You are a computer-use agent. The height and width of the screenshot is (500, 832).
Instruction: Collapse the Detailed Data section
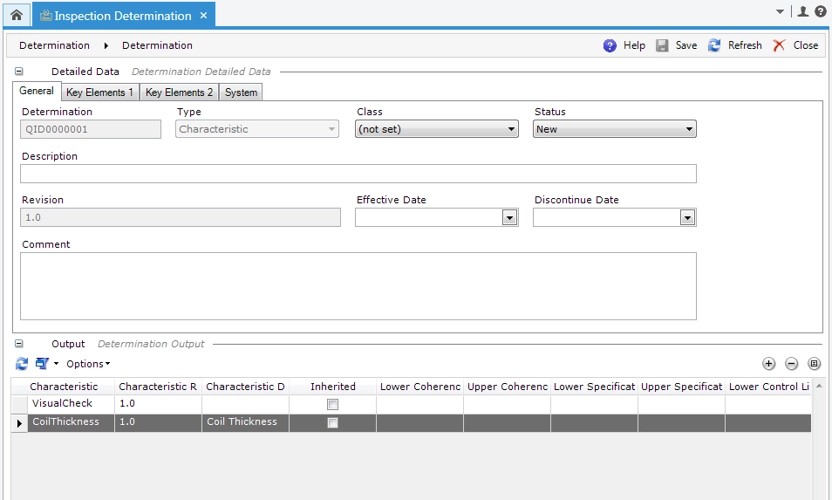(x=19, y=72)
